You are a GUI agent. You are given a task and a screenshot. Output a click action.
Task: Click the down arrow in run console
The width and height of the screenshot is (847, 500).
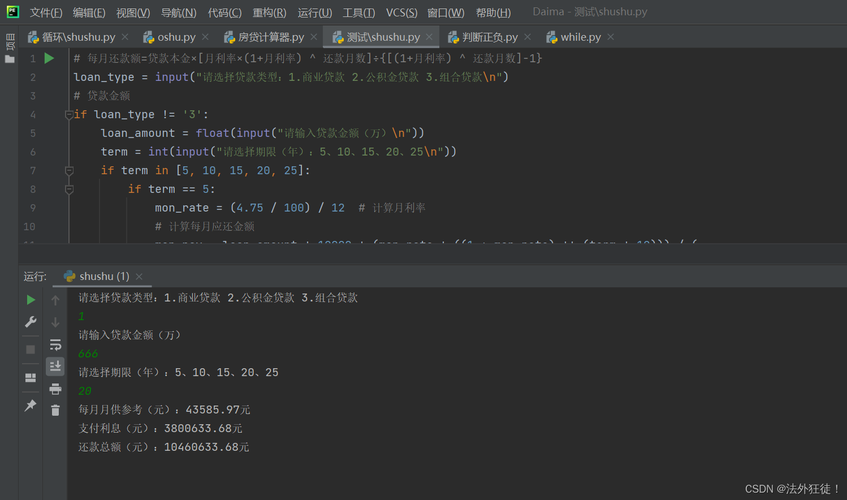pos(55,322)
